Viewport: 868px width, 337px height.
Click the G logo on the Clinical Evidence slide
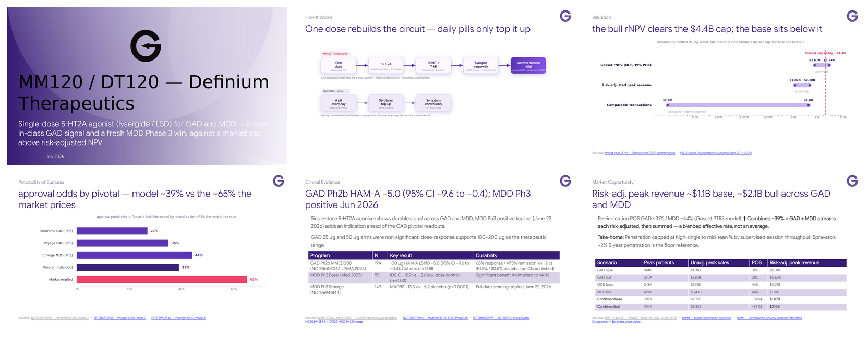(565, 181)
